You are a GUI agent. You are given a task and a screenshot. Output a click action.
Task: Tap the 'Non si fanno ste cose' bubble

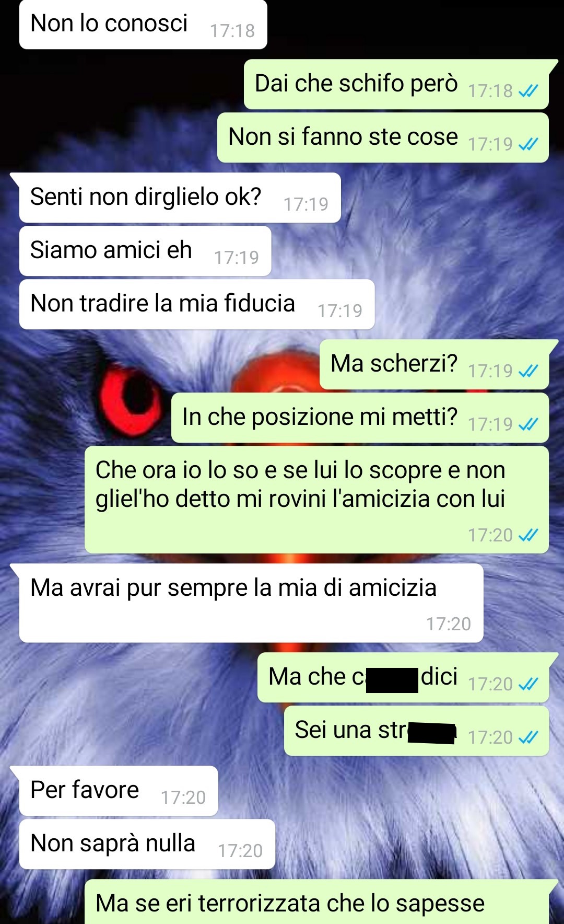click(383, 137)
